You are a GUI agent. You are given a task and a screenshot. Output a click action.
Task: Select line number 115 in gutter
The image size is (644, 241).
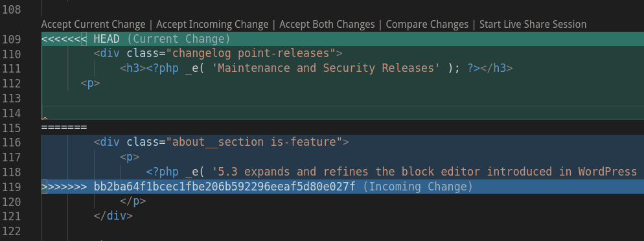click(x=12, y=128)
